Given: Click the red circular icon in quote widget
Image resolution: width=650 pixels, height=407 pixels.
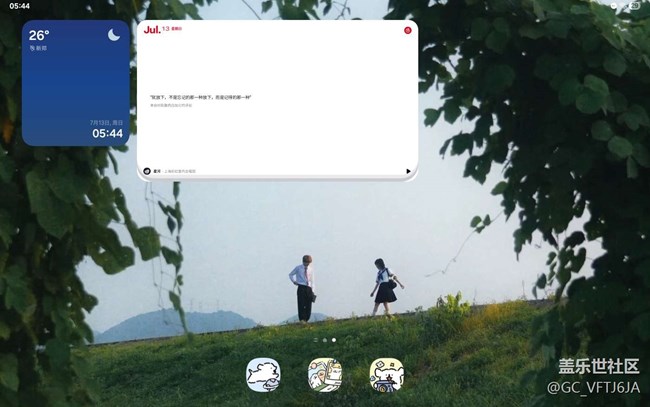Looking at the screenshot, I should click(407, 30).
